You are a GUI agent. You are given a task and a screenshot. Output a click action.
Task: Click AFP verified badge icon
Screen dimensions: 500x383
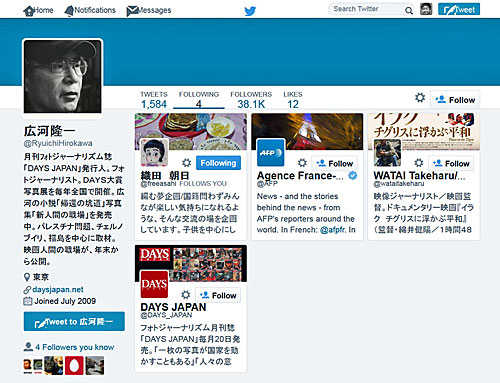tap(353, 175)
